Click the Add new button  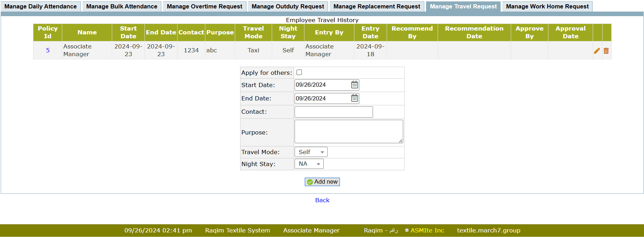(322, 182)
